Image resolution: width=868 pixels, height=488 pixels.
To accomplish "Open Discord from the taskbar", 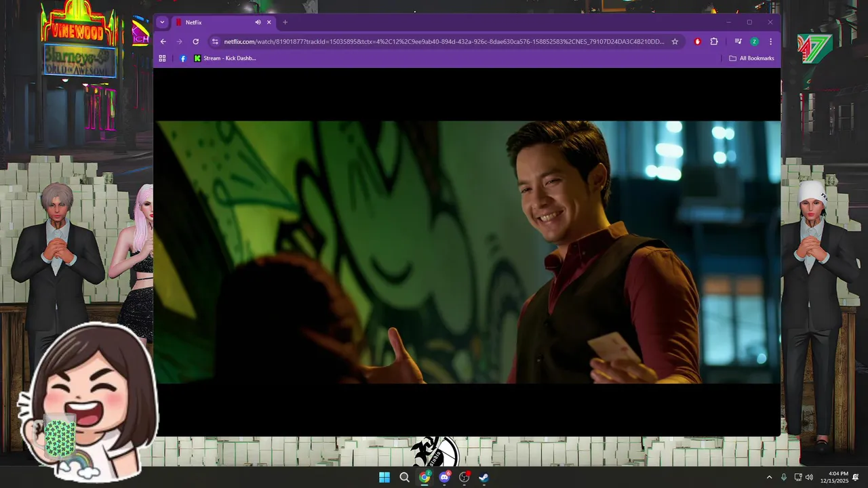I will tap(444, 477).
